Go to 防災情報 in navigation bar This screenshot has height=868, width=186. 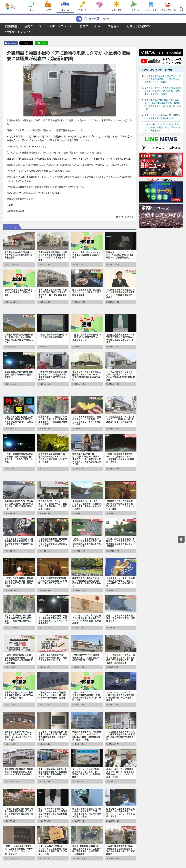point(11,26)
